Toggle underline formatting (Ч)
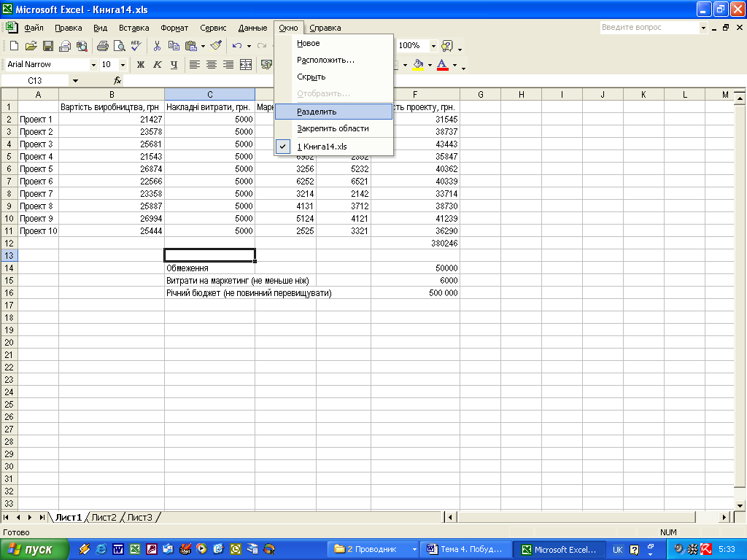The image size is (747, 560). click(x=174, y=64)
